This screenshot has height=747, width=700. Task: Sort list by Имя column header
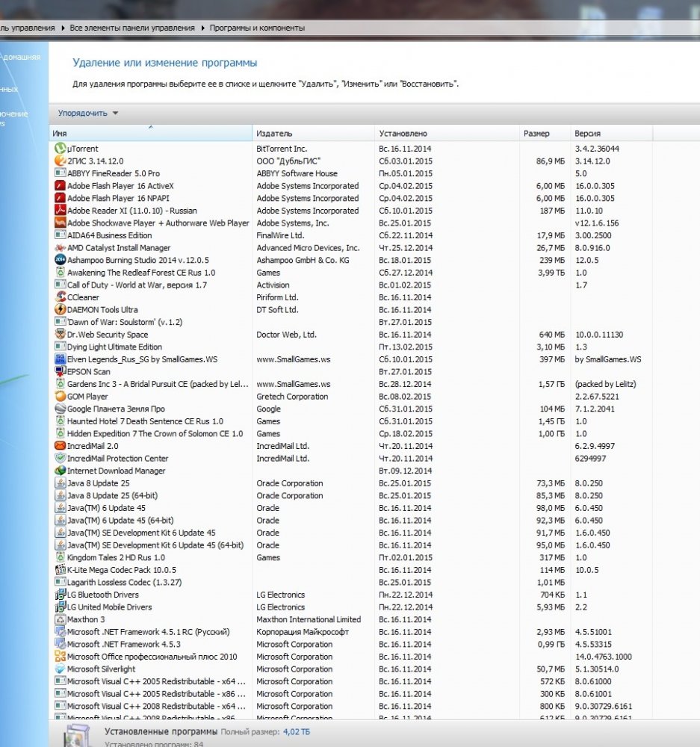click(x=149, y=134)
